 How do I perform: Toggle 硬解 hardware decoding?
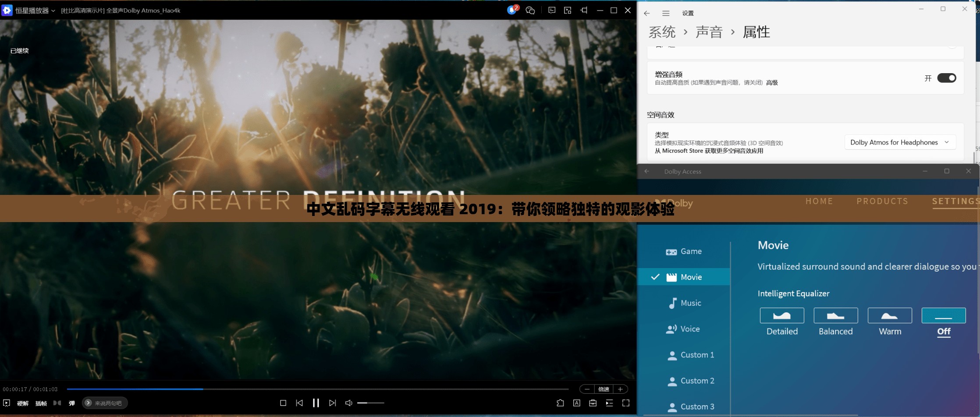[23, 403]
